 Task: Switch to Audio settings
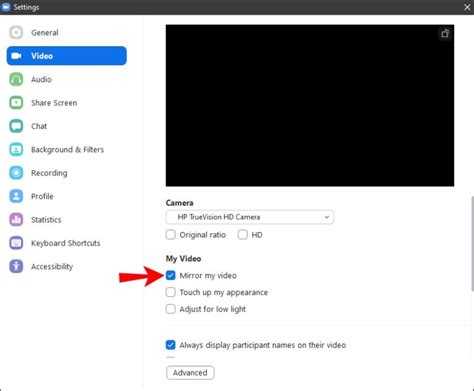(67, 79)
